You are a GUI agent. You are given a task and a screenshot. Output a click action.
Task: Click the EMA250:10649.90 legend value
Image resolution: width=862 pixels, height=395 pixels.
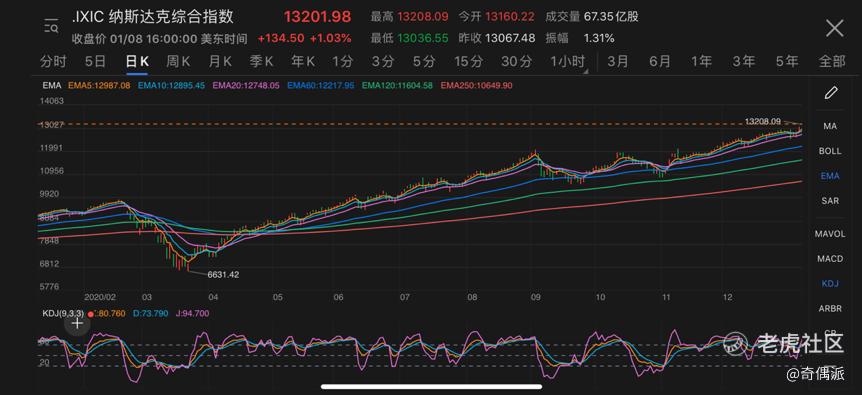coord(476,86)
